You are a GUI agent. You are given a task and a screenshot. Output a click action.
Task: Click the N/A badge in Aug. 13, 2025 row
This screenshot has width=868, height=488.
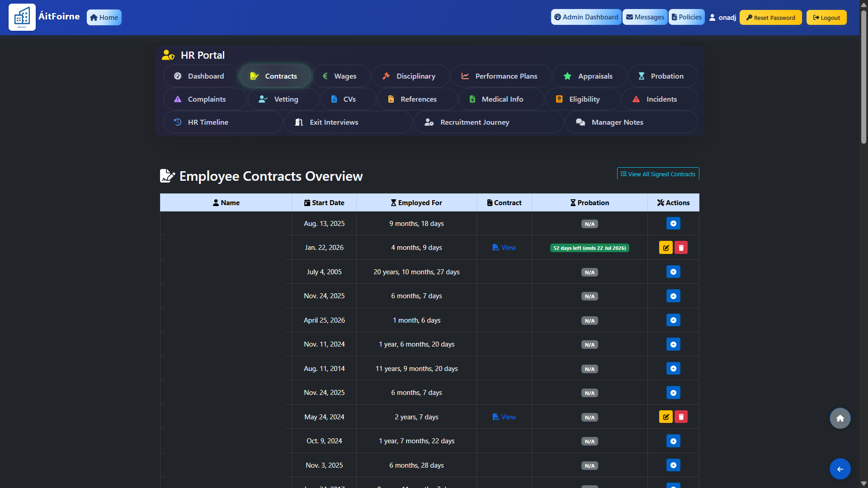click(590, 224)
